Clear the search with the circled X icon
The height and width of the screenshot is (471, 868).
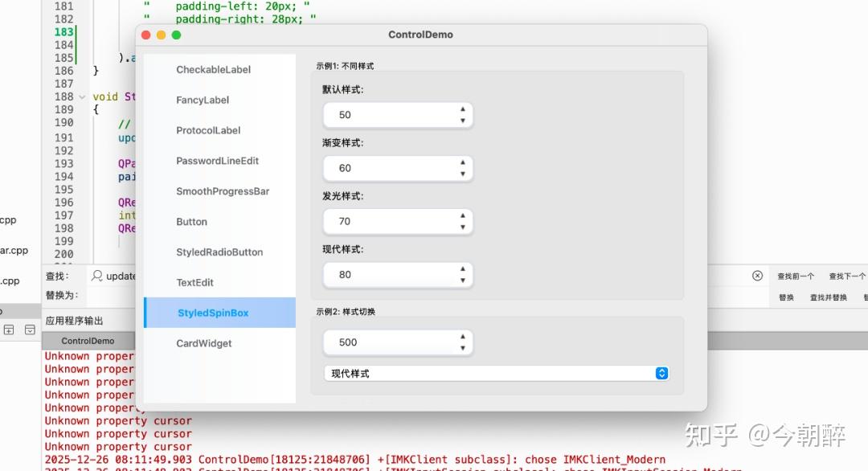(757, 276)
